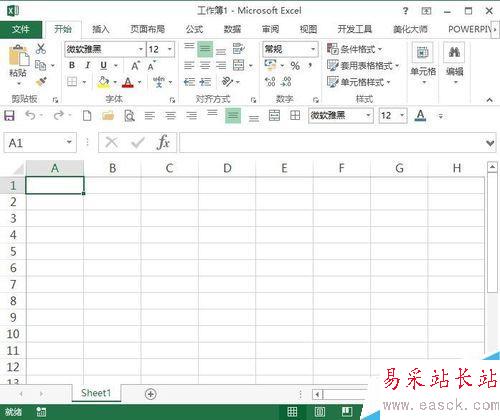Decrease indent in ribbon
Image resolution: width=500 pixels, height=420 pixels.
click(189, 82)
